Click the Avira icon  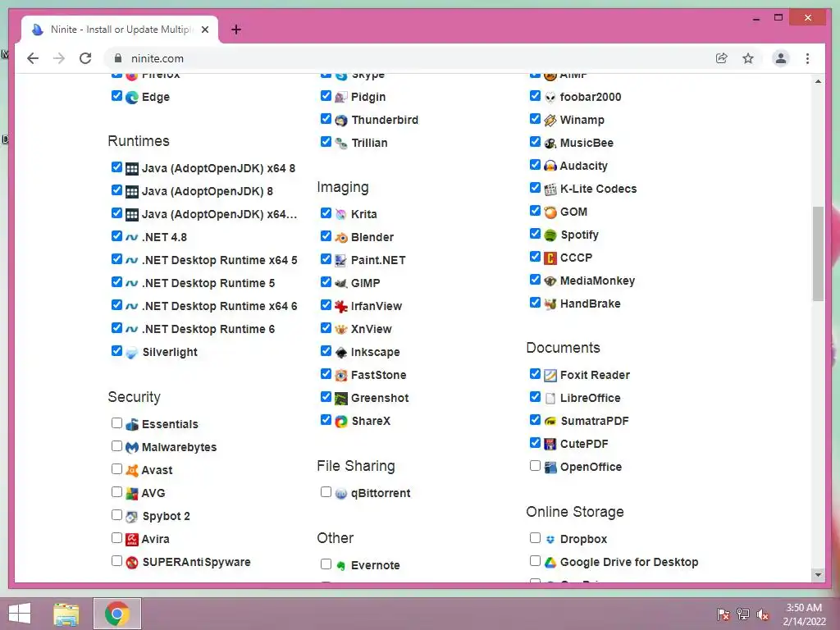132,540
